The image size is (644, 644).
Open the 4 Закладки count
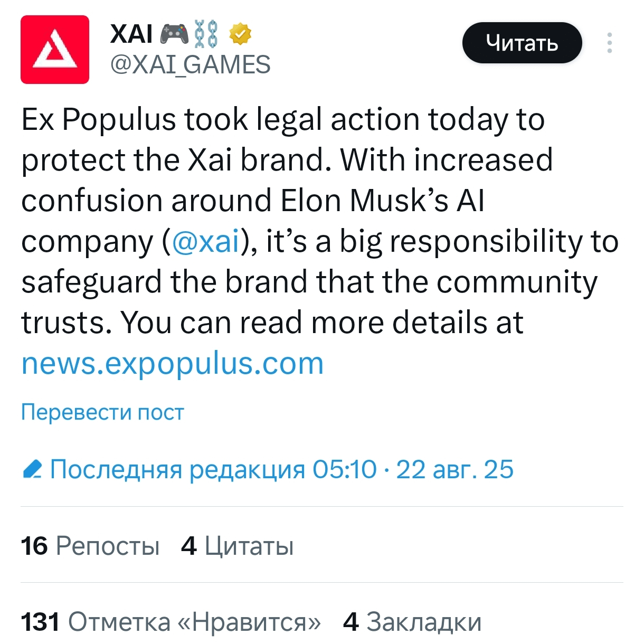point(412,622)
